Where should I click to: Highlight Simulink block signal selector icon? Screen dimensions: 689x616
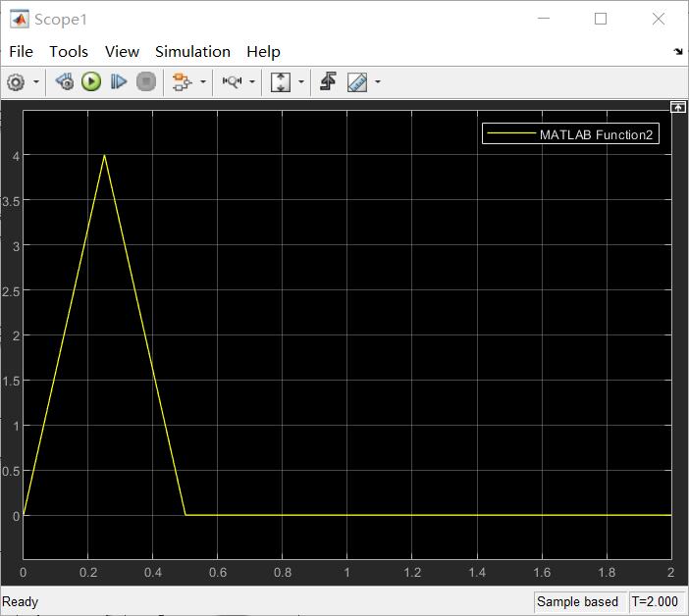pyautogui.click(x=182, y=82)
